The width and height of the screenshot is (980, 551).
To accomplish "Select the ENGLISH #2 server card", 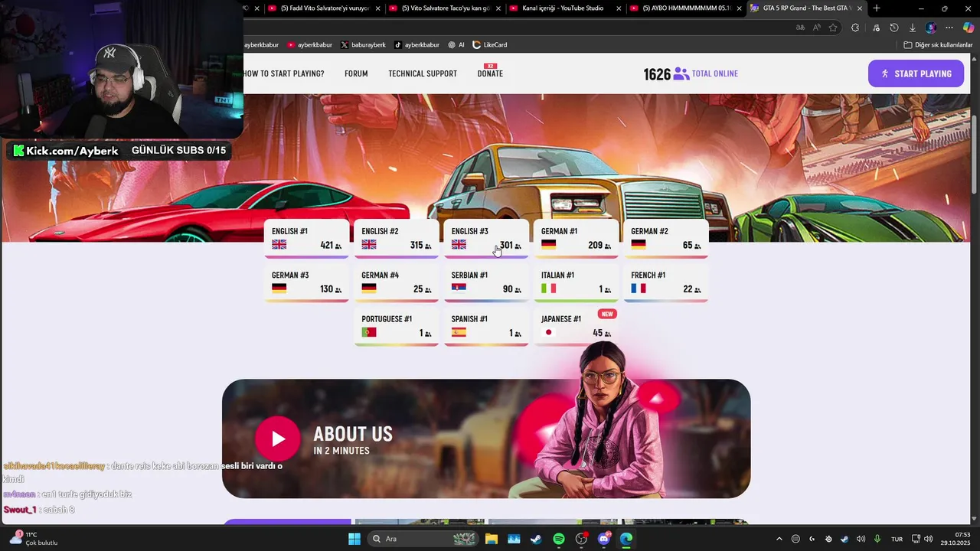I will [x=397, y=239].
